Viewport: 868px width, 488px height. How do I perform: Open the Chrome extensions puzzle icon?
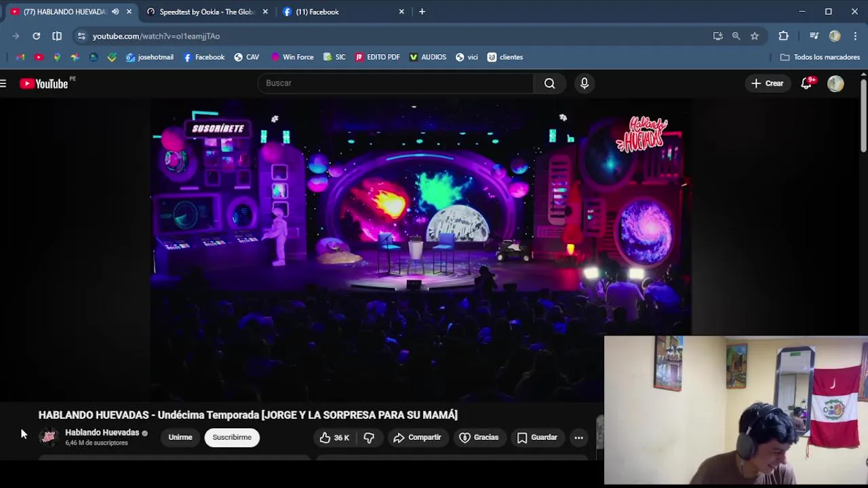[783, 36]
